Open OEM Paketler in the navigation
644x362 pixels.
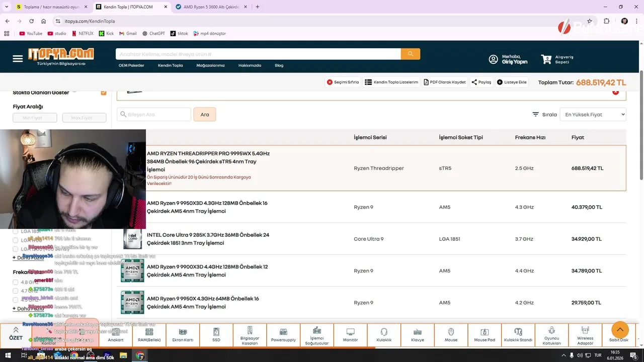pos(131,65)
